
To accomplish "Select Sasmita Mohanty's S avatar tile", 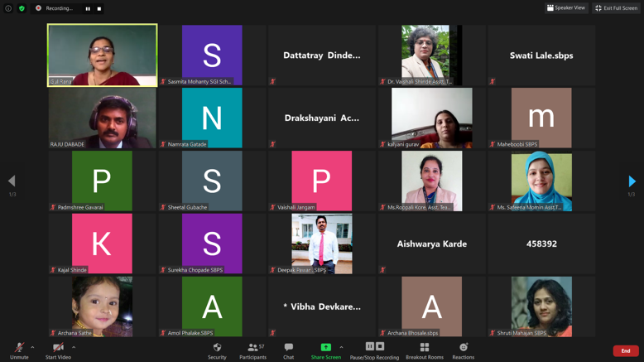I will pyautogui.click(x=212, y=55).
